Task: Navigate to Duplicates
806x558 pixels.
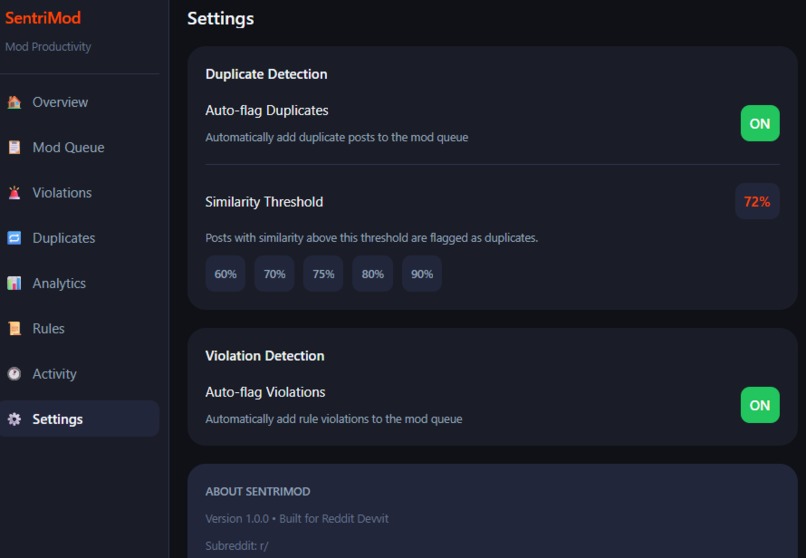Action: click(x=80, y=238)
